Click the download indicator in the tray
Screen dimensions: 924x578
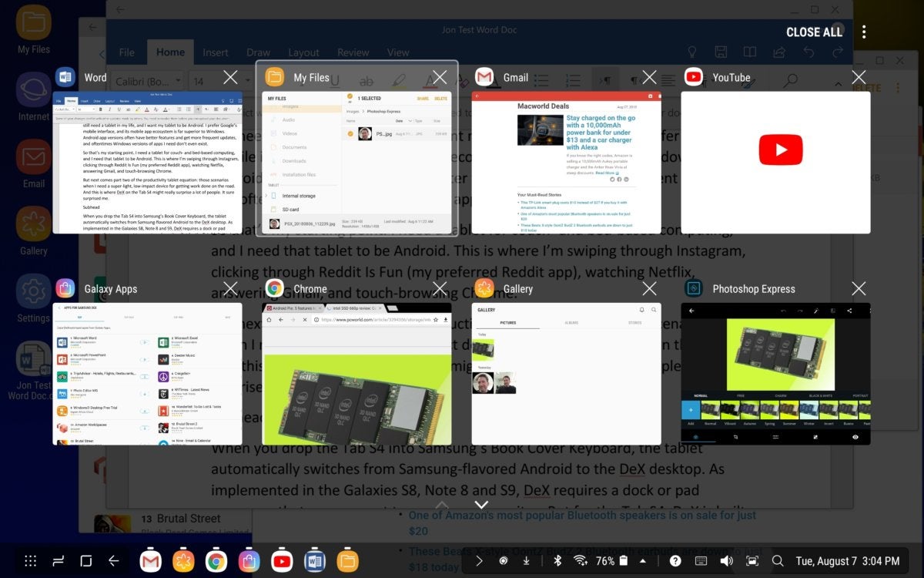(527, 561)
